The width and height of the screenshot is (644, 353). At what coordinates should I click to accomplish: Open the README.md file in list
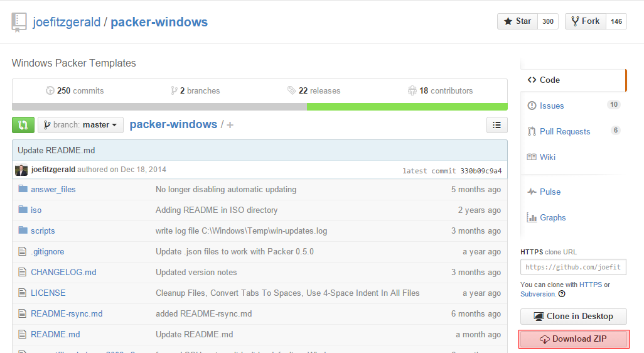pos(55,335)
